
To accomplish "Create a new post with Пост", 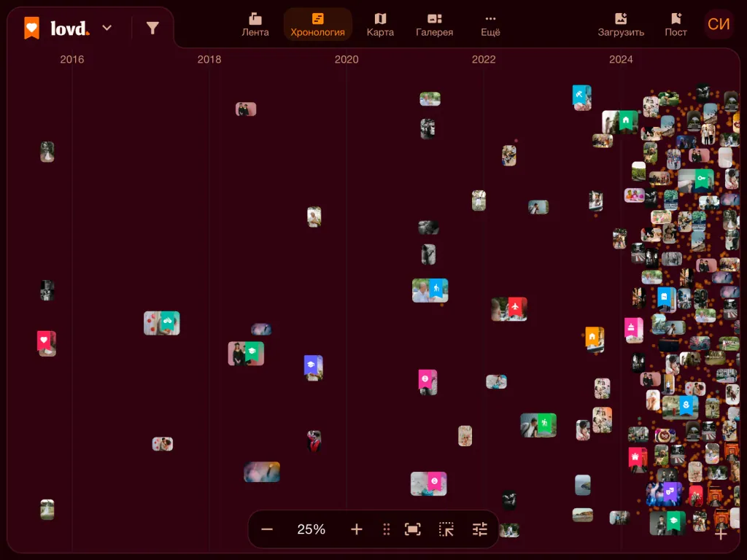I will coord(676,25).
